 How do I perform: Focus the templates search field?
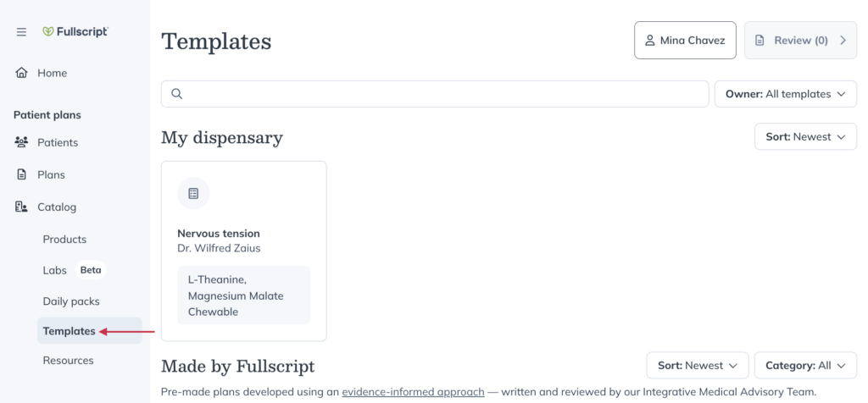(x=435, y=94)
